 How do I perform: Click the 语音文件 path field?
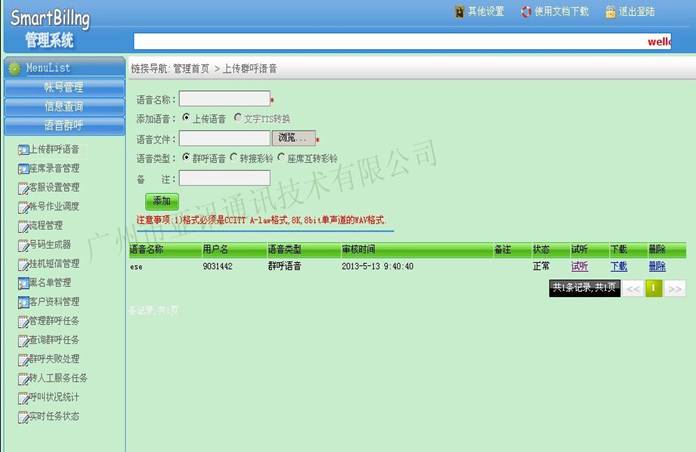pos(225,138)
